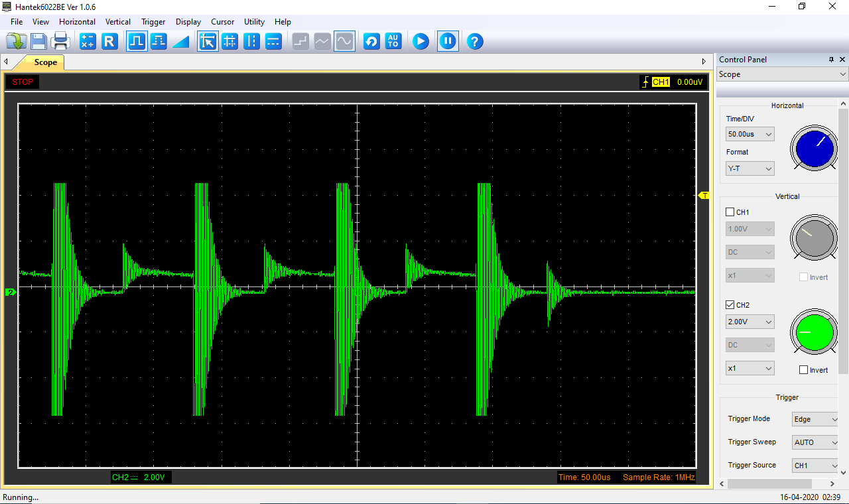Click the AUTO set toolbar icon
Viewport: 849px width, 504px height.
coord(393,42)
